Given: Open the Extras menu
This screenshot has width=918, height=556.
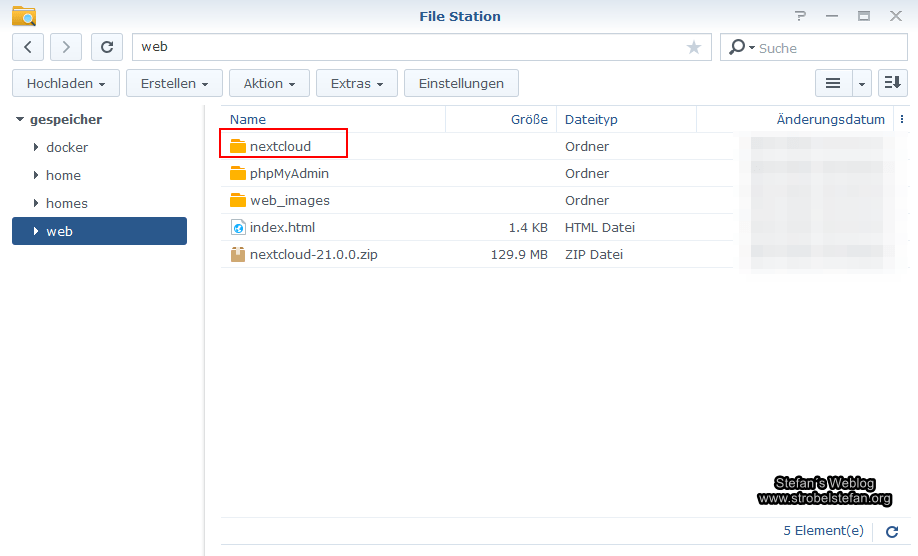Looking at the screenshot, I should [x=357, y=83].
